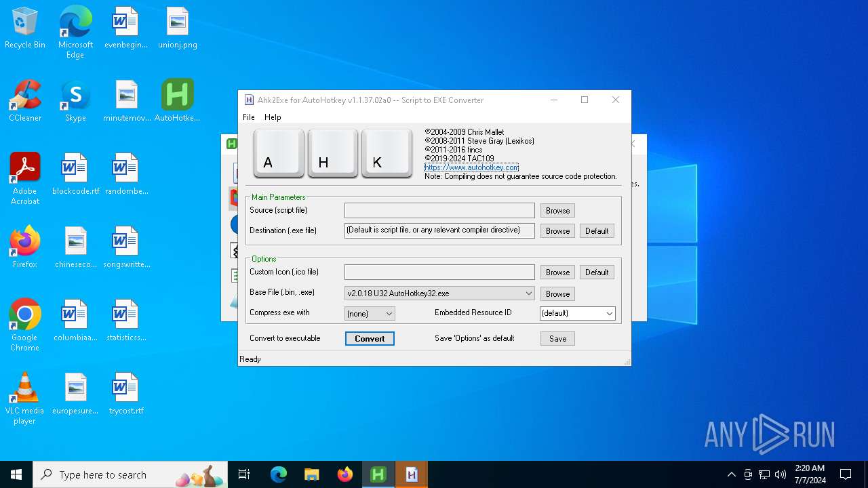Image resolution: width=868 pixels, height=488 pixels.
Task: Select the columbiaa document icon
Action: click(75, 321)
